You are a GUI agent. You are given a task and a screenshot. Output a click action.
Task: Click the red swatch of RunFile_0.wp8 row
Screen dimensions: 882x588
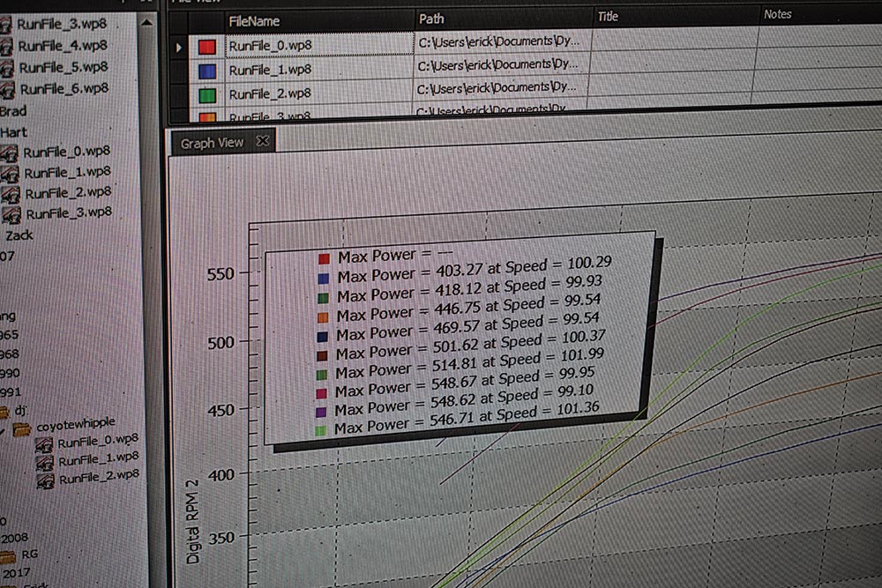[x=207, y=47]
